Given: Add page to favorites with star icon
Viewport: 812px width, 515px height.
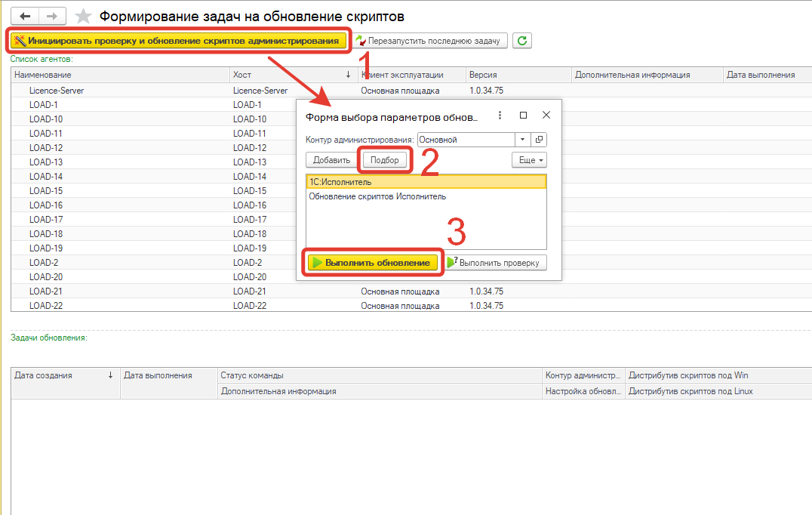Looking at the screenshot, I should 84,17.
